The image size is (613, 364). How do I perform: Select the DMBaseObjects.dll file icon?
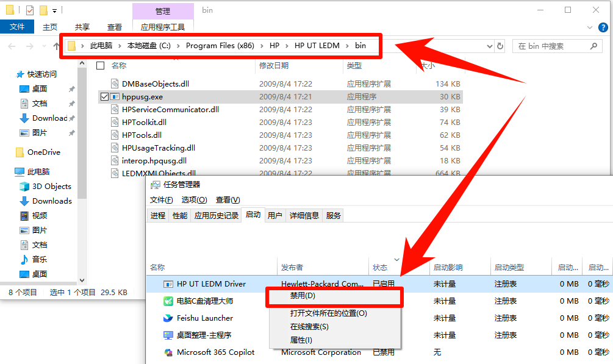pos(115,84)
